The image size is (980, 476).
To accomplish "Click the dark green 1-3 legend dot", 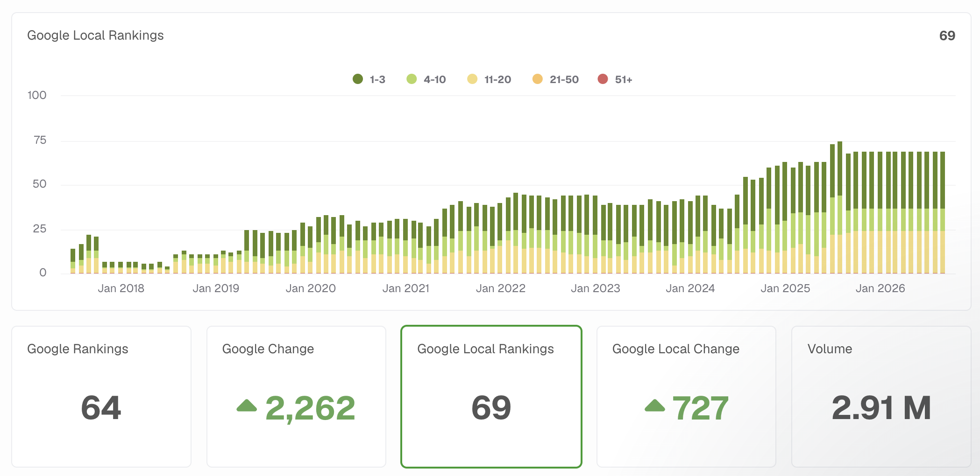I will 358,79.
